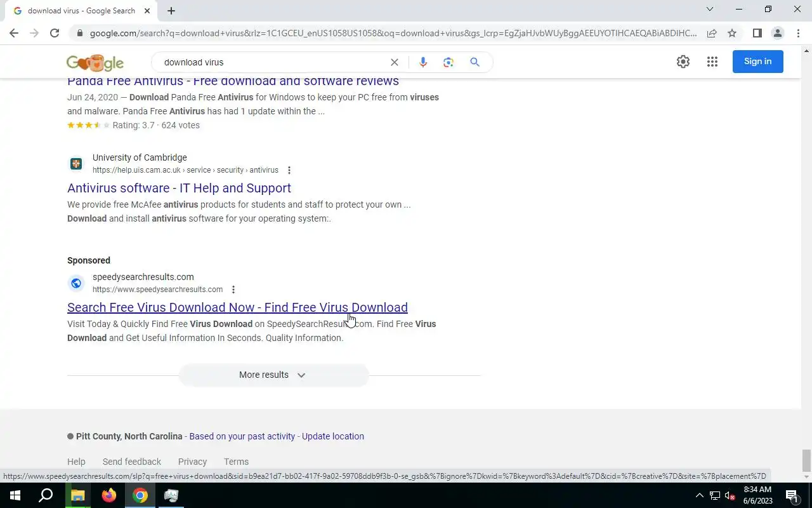Open the taskbar clock showing 8:34 AM
This screenshot has height=508, width=812.
[757, 495]
